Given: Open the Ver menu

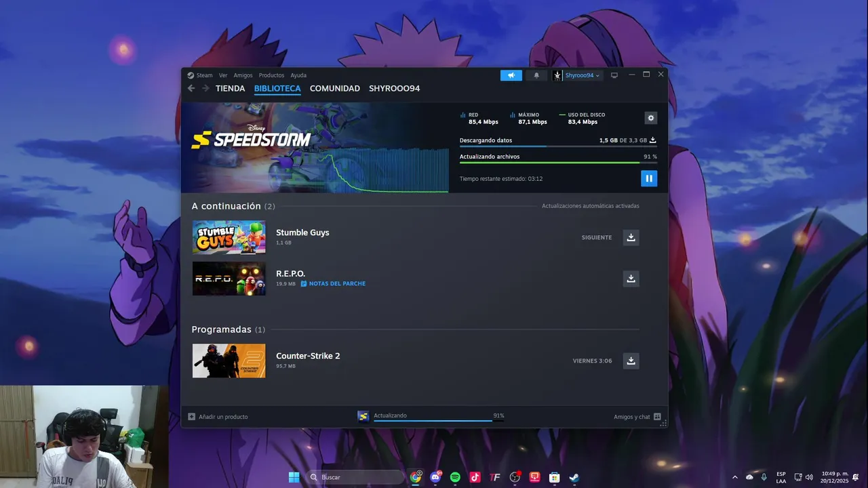Looking at the screenshot, I should pyautogui.click(x=223, y=75).
